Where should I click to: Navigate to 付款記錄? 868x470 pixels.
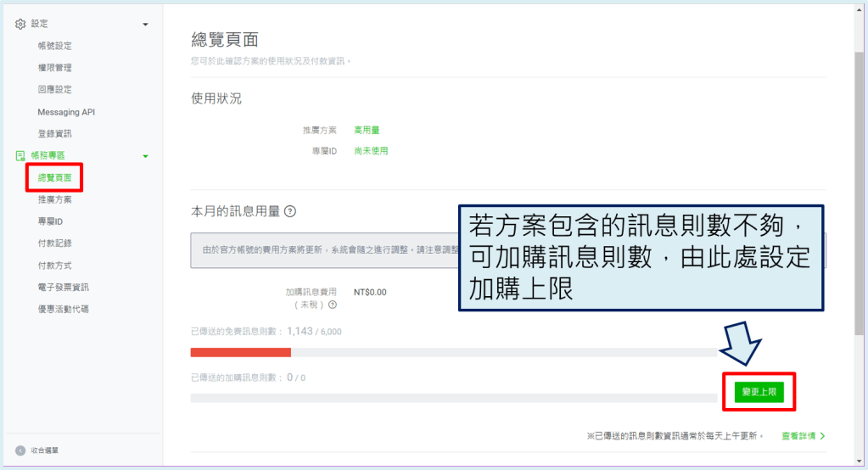click(x=54, y=243)
